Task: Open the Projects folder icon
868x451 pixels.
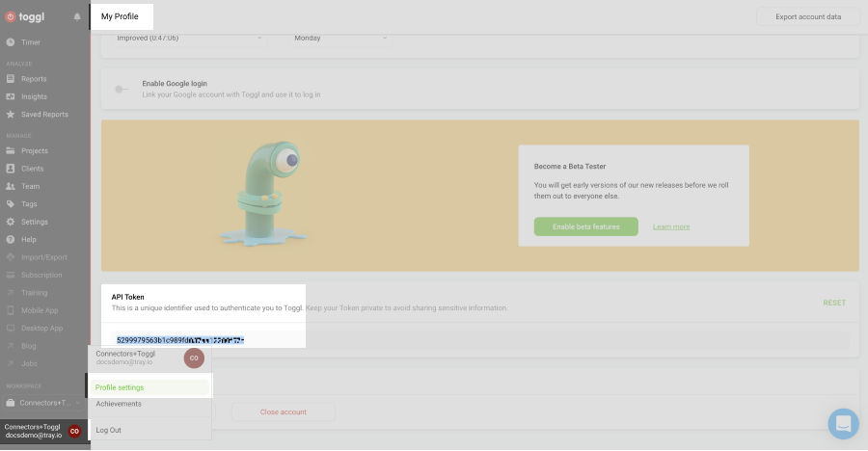Action: [11, 151]
